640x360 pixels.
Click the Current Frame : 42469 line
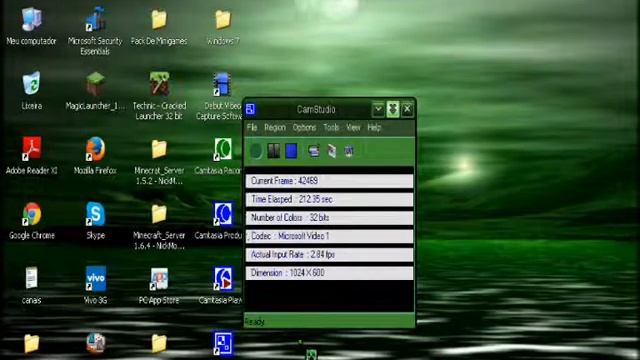tap(329, 181)
